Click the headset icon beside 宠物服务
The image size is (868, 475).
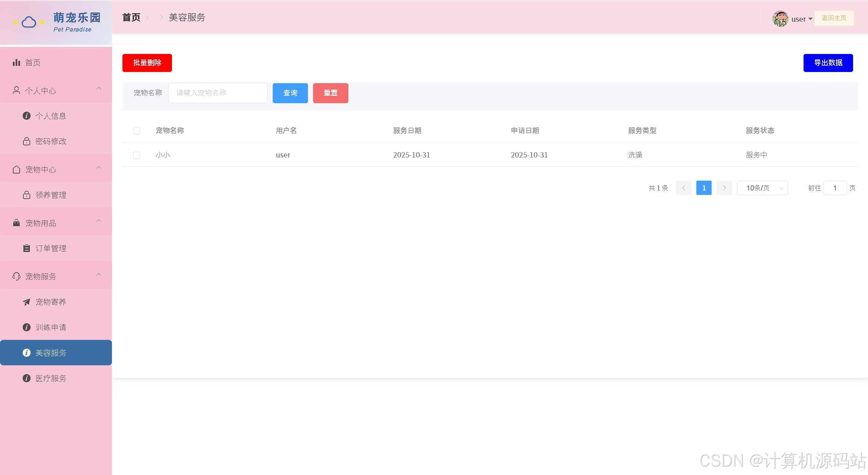click(16, 276)
